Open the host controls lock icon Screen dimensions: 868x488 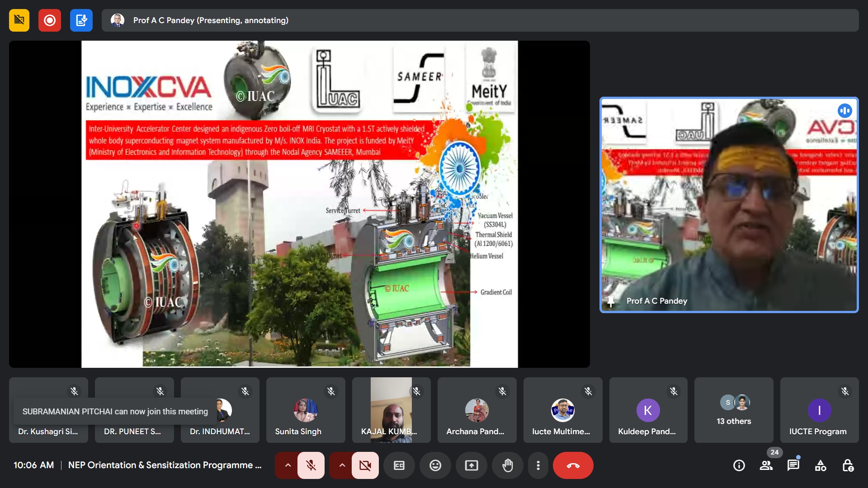click(x=848, y=465)
